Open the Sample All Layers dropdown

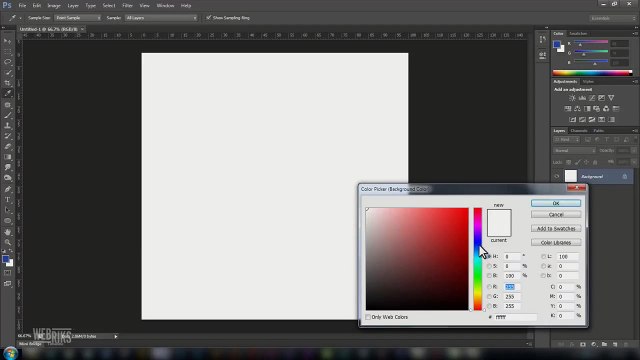coord(161,18)
